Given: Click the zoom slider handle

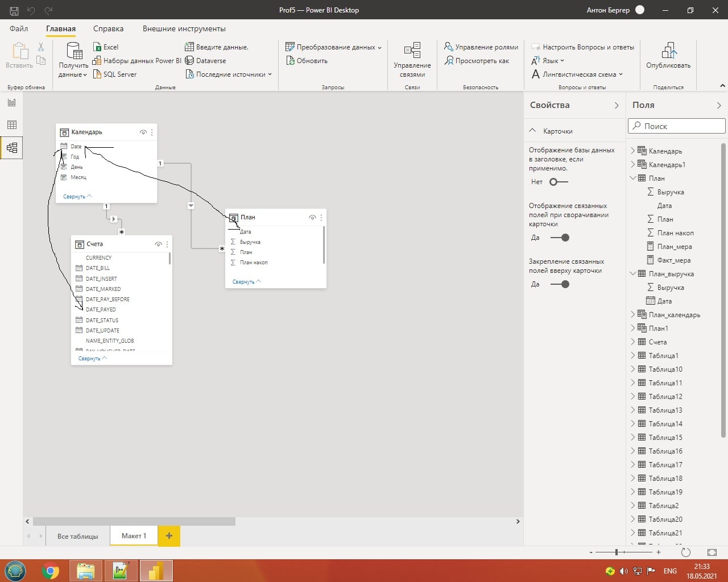Looking at the screenshot, I should (617, 552).
